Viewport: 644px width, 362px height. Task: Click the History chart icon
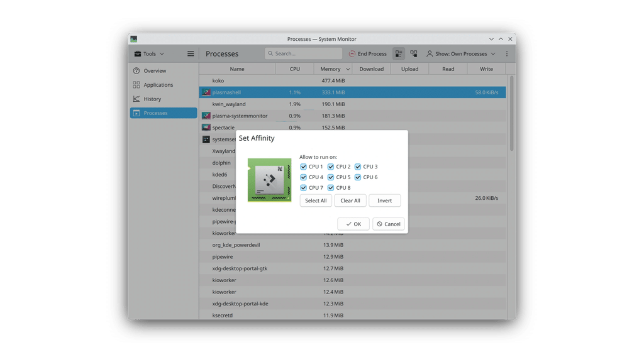136,99
